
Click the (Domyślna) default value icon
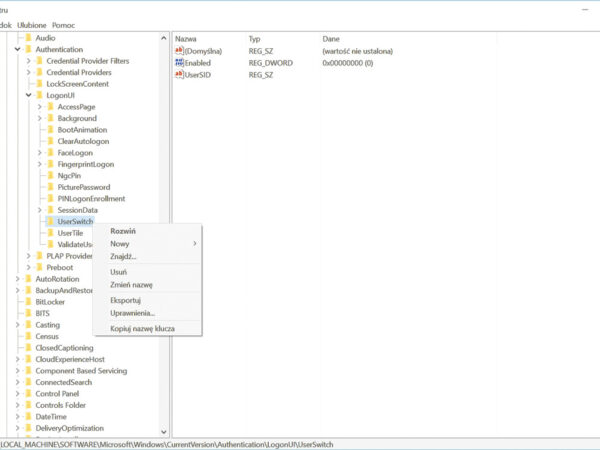click(179, 50)
